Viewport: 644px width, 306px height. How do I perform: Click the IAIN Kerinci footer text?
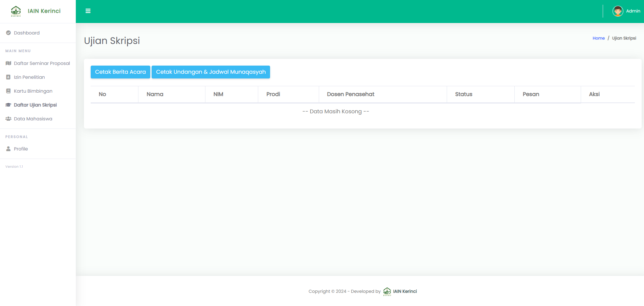click(405, 291)
